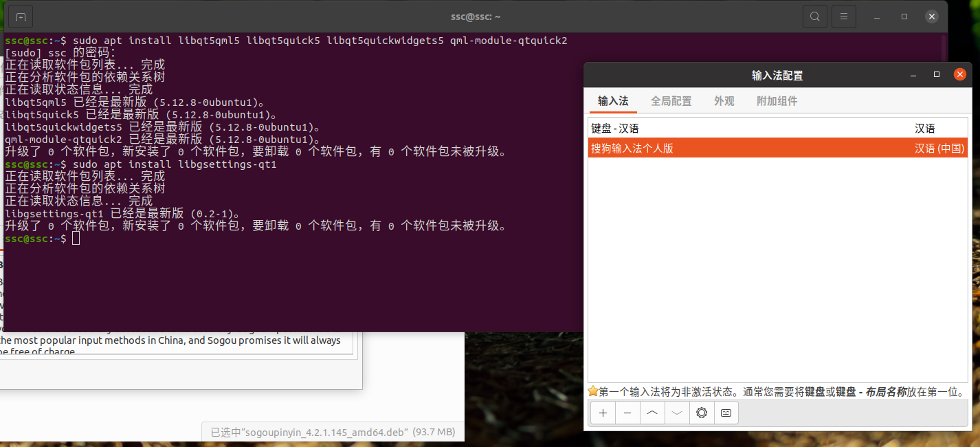980x447 pixels.
Task: Open keyboard layout selection icon
Action: point(726,413)
